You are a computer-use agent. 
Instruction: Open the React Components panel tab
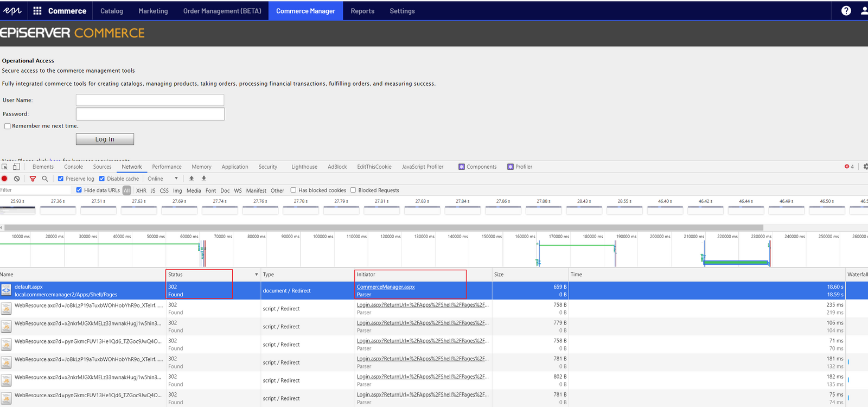coord(477,167)
